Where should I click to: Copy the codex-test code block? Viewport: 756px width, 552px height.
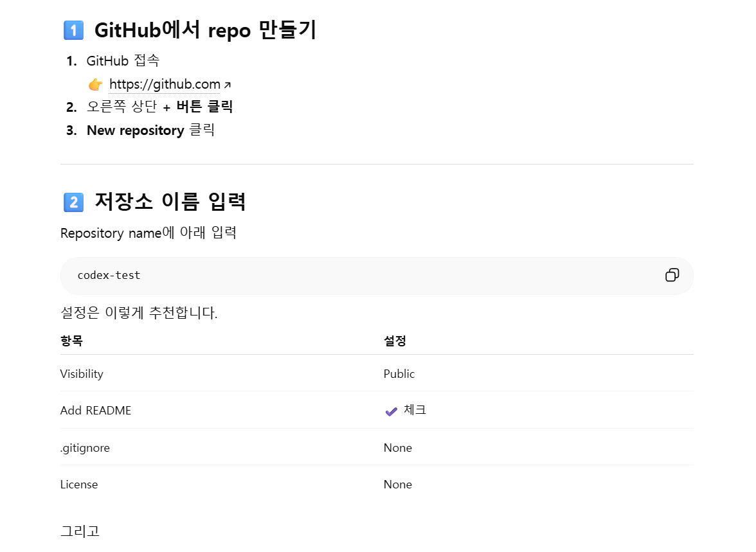pyautogui.click(x=672, y=275)
